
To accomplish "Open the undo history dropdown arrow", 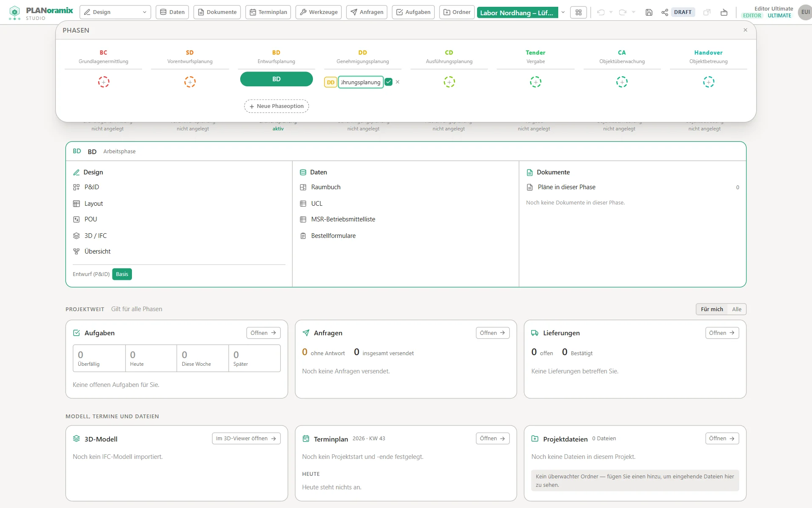I will [x=611, y=12].
